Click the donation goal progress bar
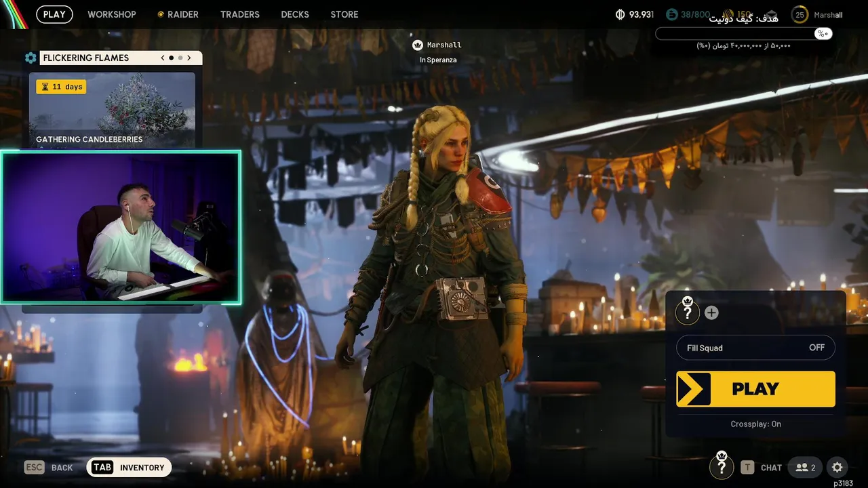Image resolution: width=868 pixels, height=488 pixels. pyautogui.click(x=744, y=33)
